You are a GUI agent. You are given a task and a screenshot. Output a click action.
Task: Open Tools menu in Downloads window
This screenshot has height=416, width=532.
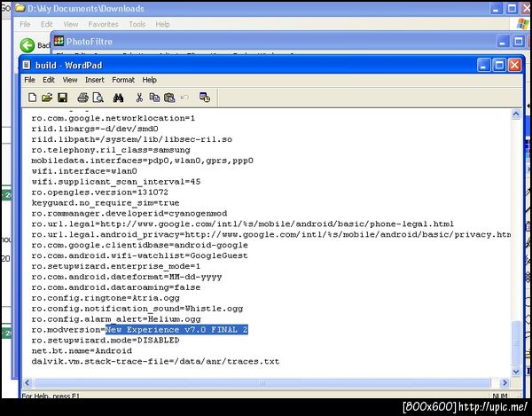(137, 24)
